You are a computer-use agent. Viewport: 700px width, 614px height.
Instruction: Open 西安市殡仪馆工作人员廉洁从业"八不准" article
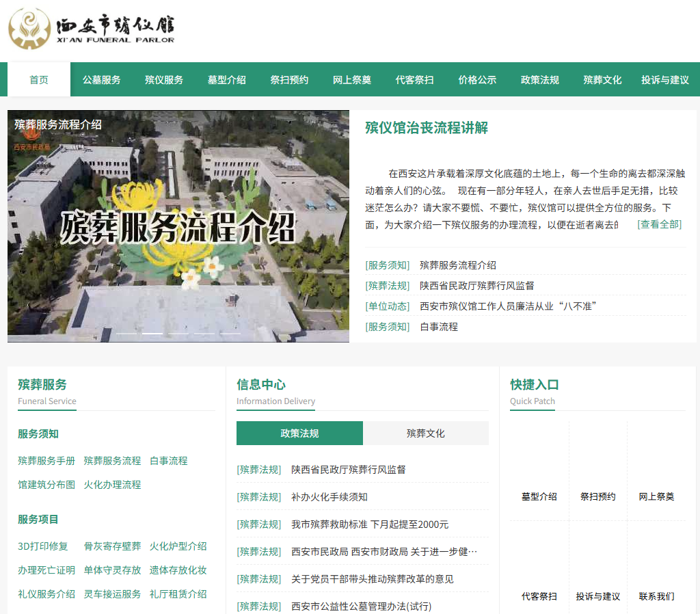[x=508, y=306]
